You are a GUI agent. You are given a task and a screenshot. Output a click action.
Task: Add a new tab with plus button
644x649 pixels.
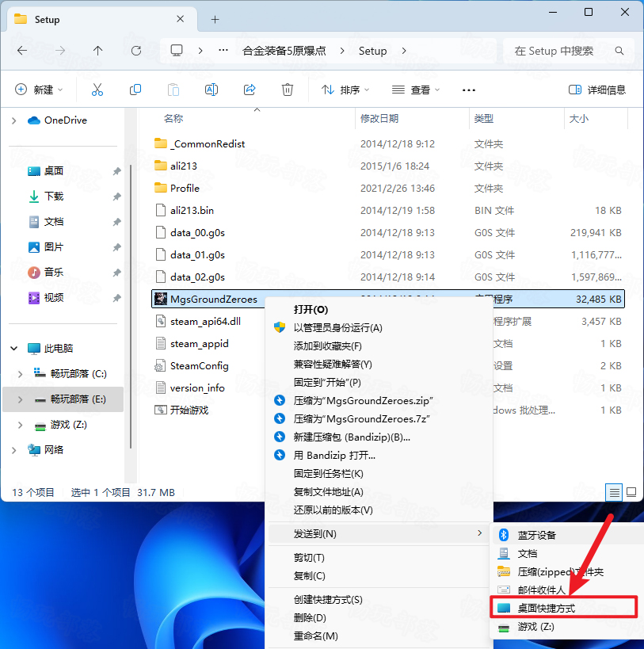(215, 20)
